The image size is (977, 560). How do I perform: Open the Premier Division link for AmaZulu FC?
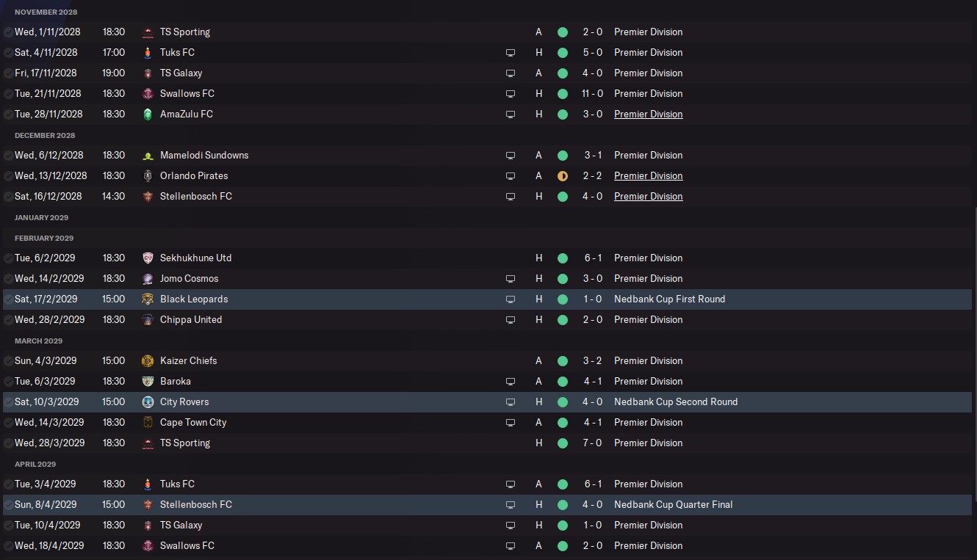[x=649, y=114]
